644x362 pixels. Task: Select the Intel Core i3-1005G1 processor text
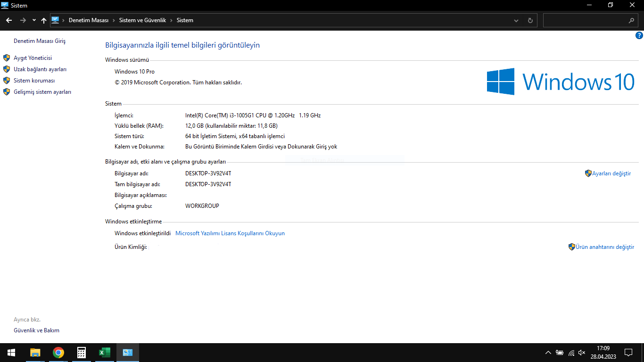click(x=253, y=115)
